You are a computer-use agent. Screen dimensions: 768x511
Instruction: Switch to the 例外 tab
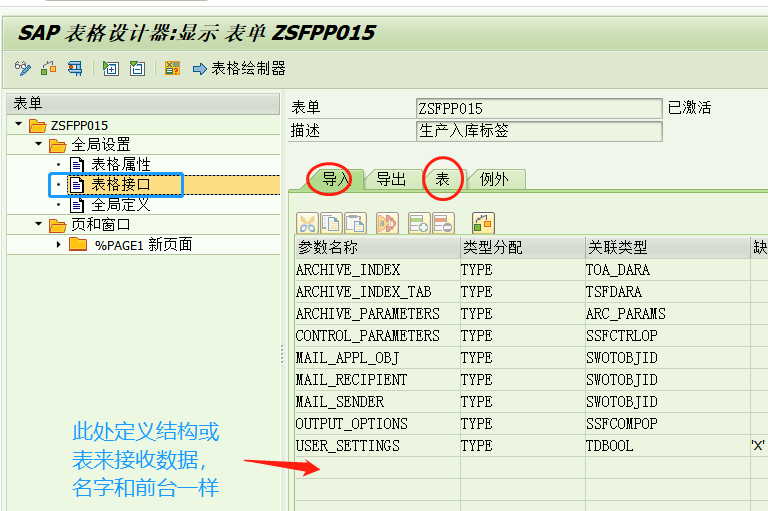coord(494,179)
